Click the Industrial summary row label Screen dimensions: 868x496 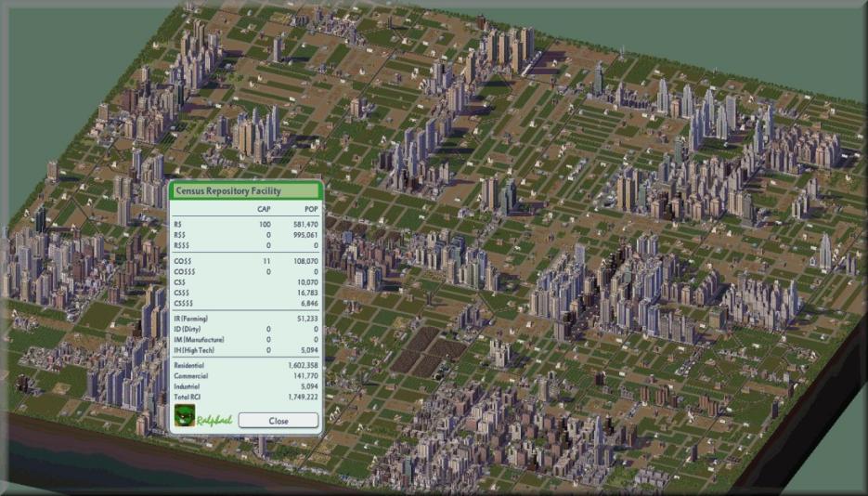[x=187, y=386]
